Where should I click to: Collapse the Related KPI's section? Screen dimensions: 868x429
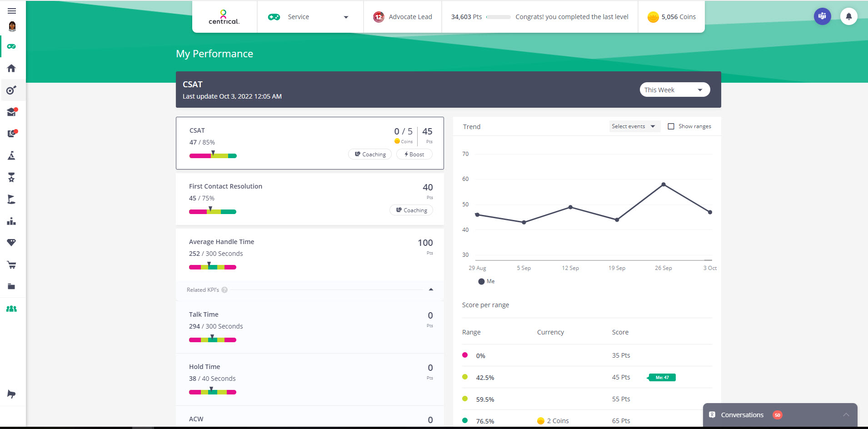click(x=431, y=289)
